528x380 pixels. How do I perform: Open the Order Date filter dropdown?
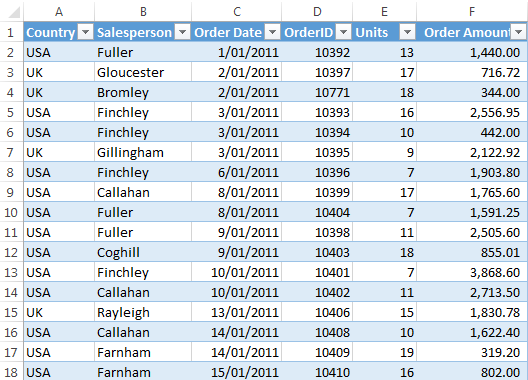[x=272, y=32]
